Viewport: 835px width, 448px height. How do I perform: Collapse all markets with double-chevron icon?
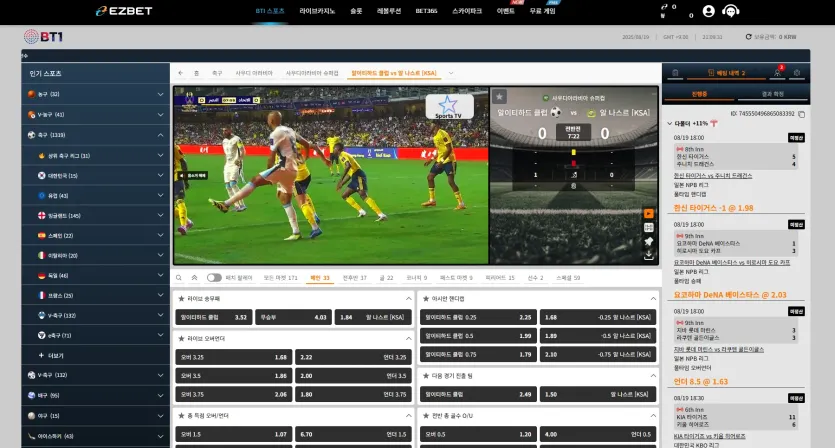coord(194,278)
